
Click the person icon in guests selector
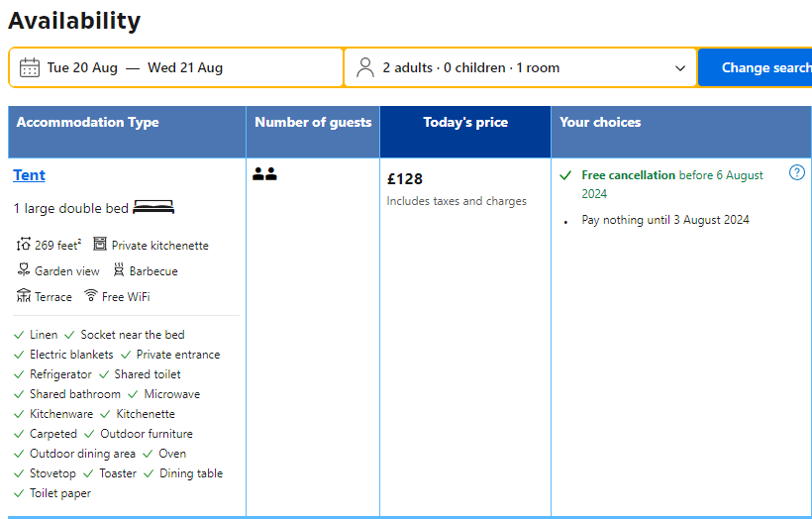click(x=365, y=67)
